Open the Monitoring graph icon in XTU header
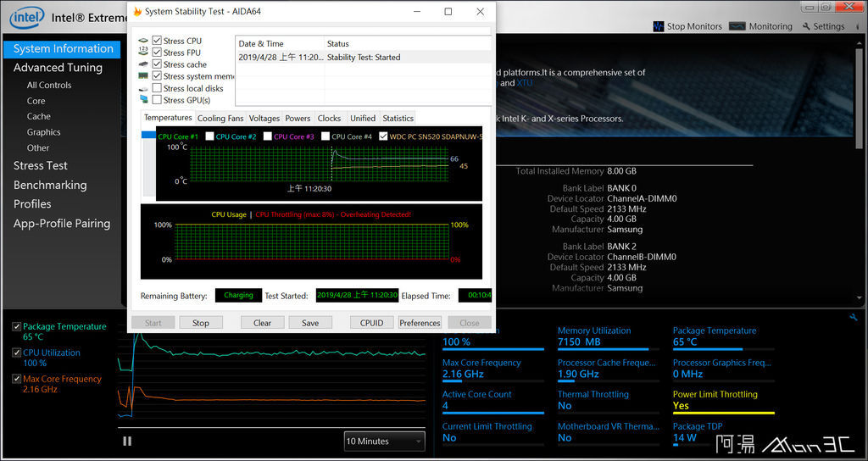This screenshot has height=461, width=868. 737,26
